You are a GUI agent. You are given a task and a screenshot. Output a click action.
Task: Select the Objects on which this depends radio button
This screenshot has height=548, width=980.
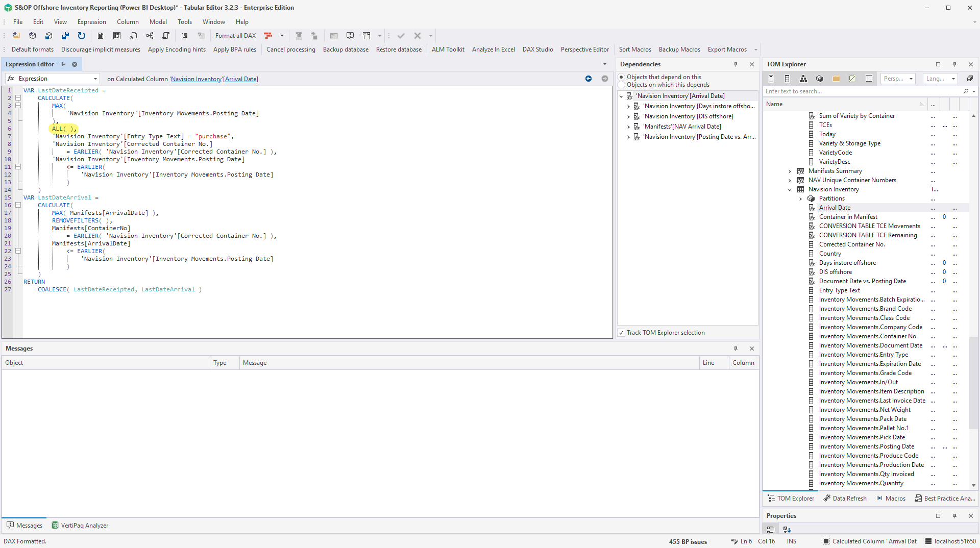click(621, 85)
